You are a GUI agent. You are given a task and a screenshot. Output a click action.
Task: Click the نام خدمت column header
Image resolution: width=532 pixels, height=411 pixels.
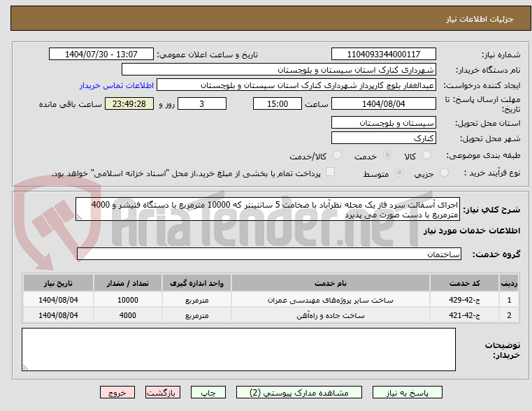click(330, 283)
